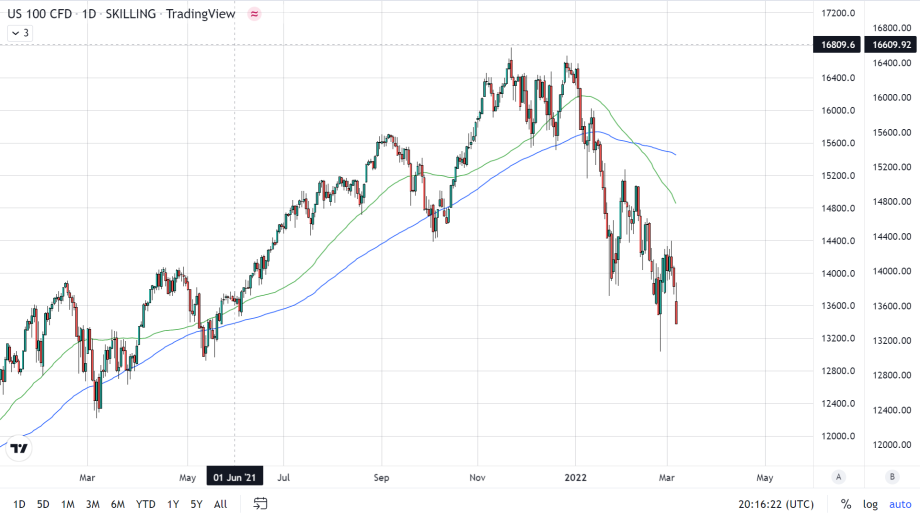Viewport: 920px width, 518px height.
Task: Click the TradingView logo icon
Action: coord(18,449)
